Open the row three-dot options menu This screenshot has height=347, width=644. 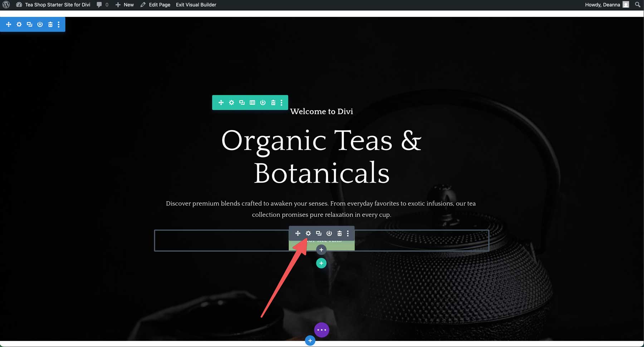[282, 102]
